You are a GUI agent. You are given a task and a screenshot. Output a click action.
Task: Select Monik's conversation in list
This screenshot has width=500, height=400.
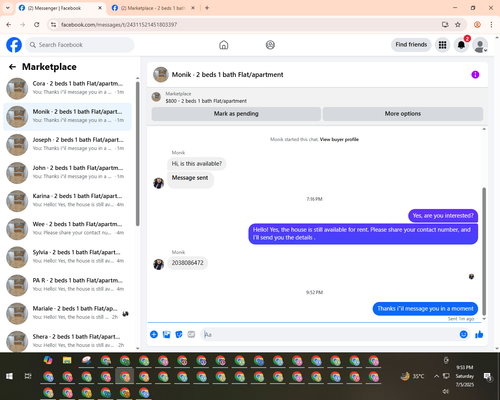(67, 117)
